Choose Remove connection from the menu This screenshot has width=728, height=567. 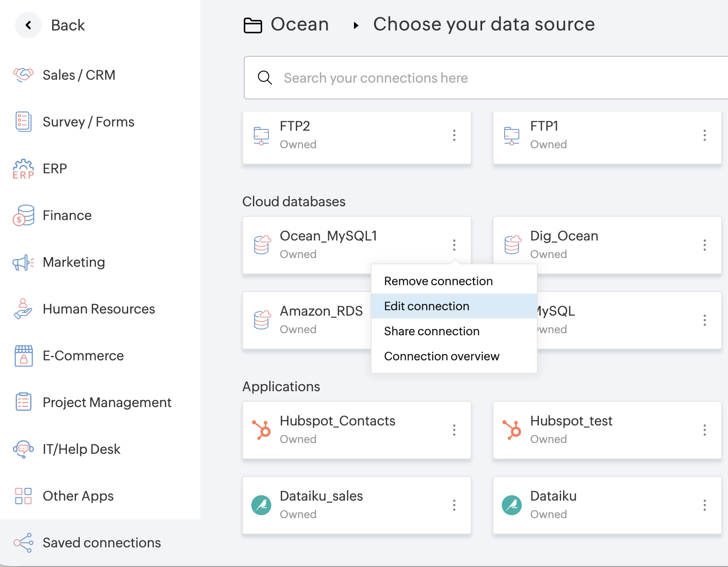[438, 281]
